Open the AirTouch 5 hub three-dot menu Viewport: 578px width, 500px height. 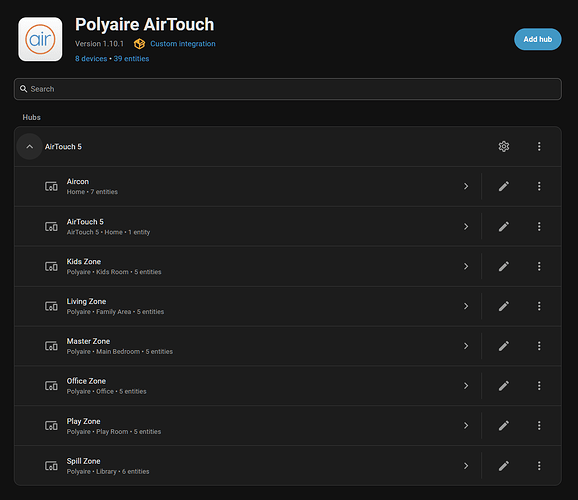tap(539, 146)
